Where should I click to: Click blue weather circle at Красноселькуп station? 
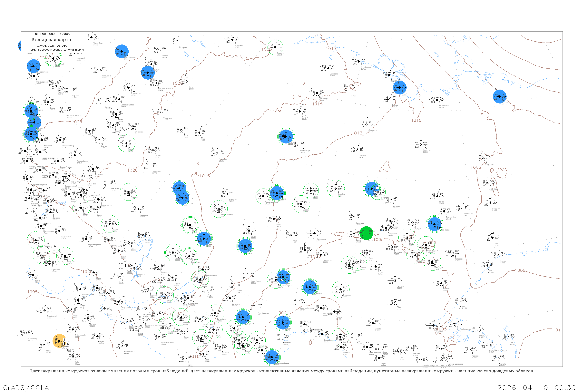click(122, 52)
